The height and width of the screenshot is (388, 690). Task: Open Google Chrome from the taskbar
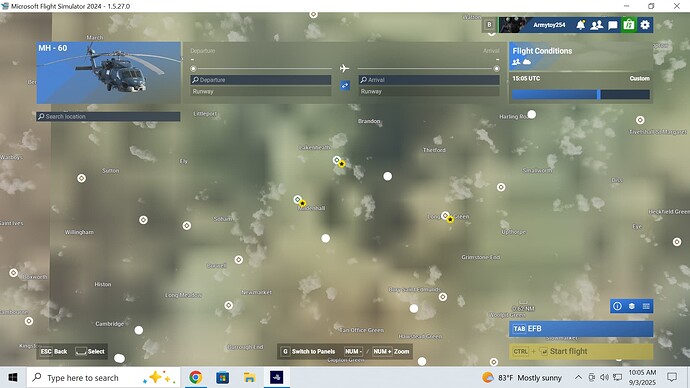[196, 377]
